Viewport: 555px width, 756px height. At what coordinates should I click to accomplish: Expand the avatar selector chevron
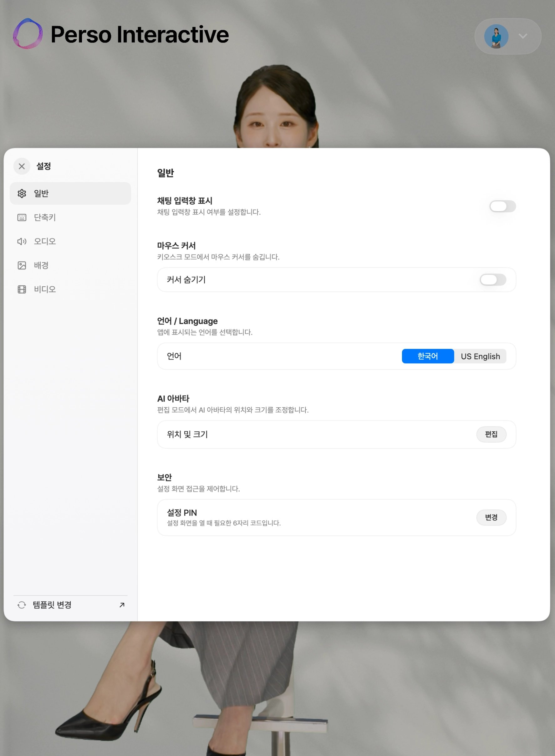coord(523,36)
